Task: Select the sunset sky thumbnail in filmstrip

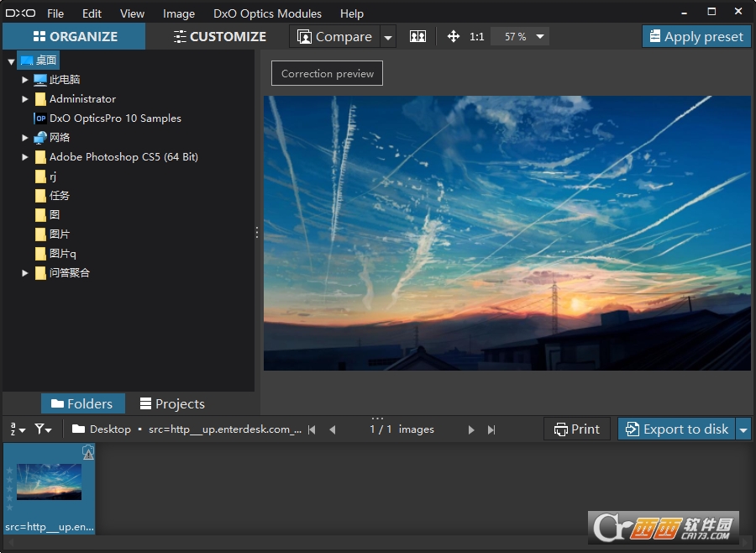Action: (x=50, y=482)
